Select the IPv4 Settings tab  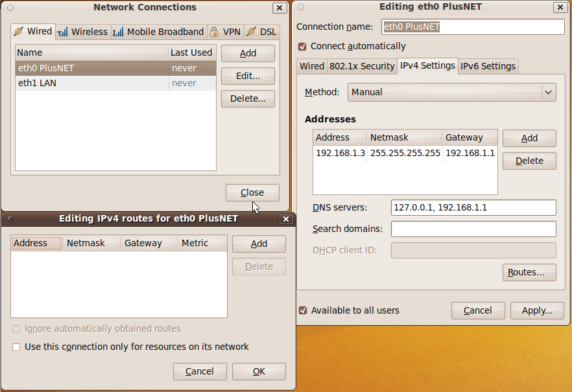tap(427, 65)
